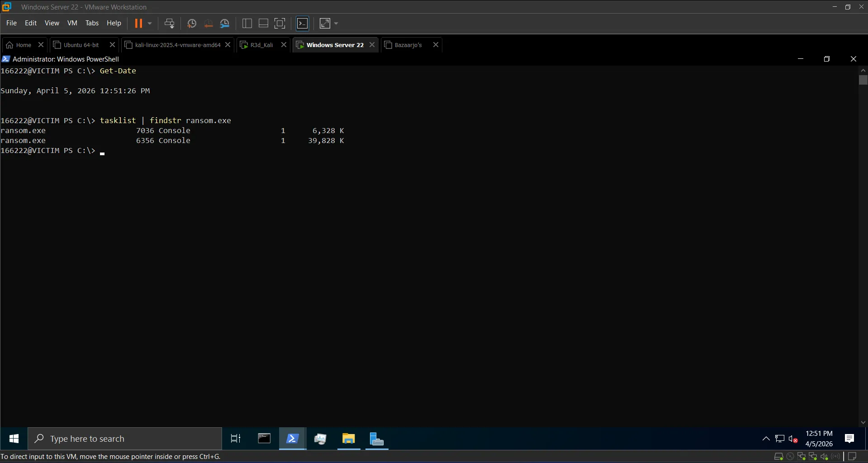Image resolution: width=868 pixels, height=463 pixels.
Task: Open the Command Prompt taskbar icon
Action: (264, 439)
